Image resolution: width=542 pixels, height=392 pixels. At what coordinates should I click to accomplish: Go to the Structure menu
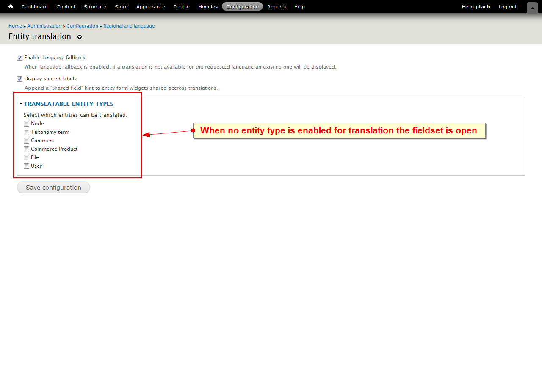click(x=95, y=6)
